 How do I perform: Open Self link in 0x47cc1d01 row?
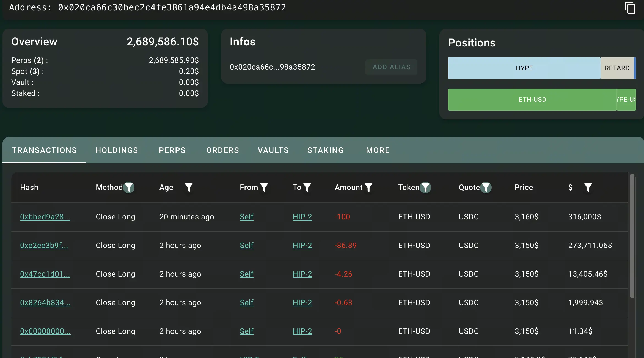click(x=246, y=274)
